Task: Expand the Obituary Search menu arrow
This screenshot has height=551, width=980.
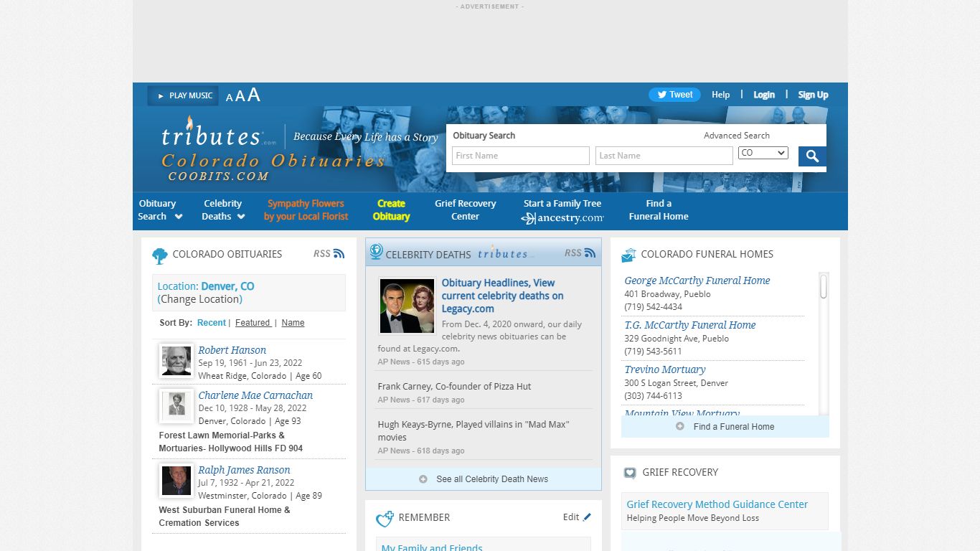Action: pyautogui.click(x=179, y=217)
